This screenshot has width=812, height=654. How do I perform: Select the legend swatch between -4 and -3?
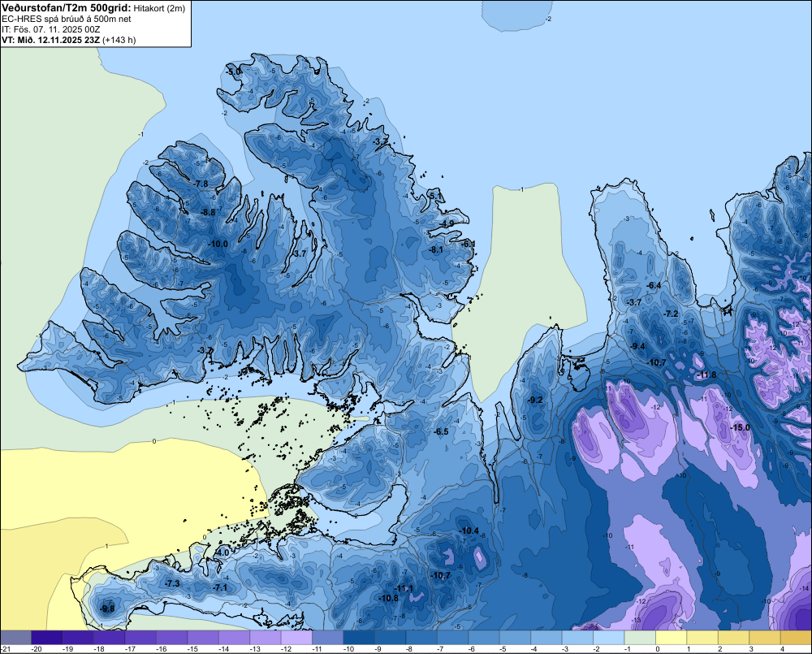[546, 638]
